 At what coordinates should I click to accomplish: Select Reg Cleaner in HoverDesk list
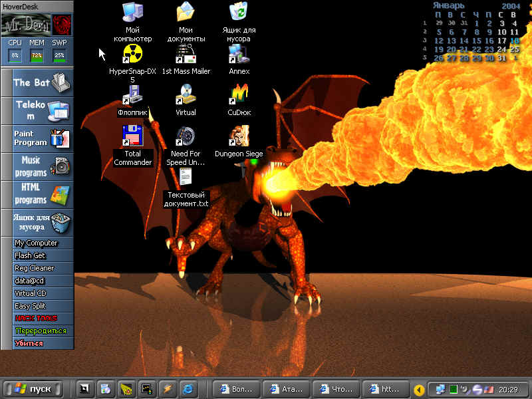point(43,268)
